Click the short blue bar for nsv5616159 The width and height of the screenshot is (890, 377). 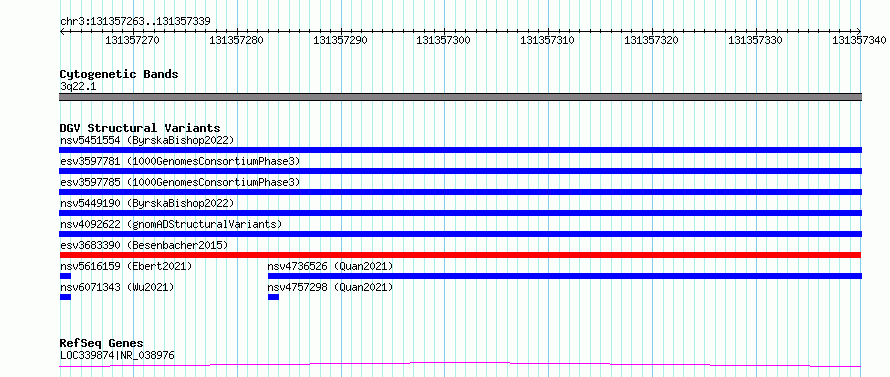[65, 276]
